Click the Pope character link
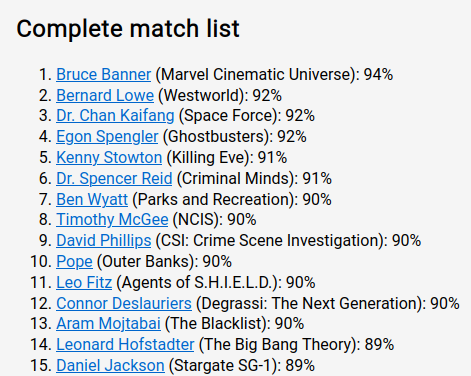Image resolution: width=471 pixels, height=376 pixels. pyautogui.click(x=74, y=262)
